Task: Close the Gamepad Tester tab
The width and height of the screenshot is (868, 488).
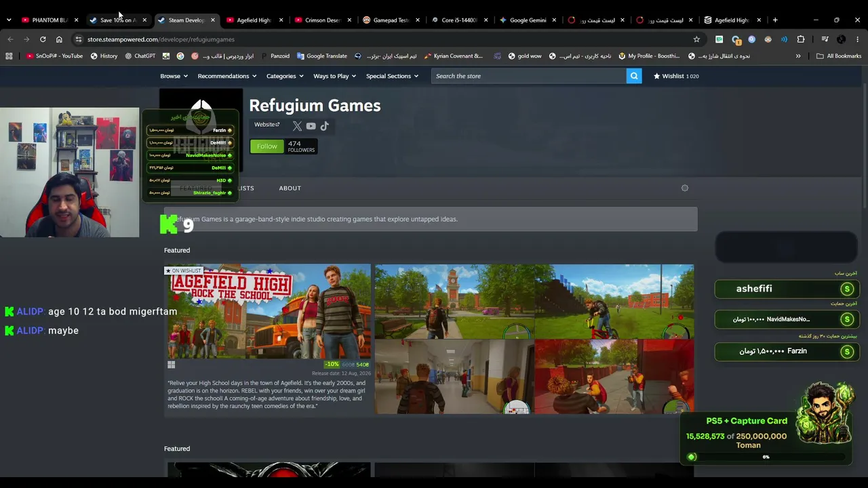Action: (x=418, y=20)
